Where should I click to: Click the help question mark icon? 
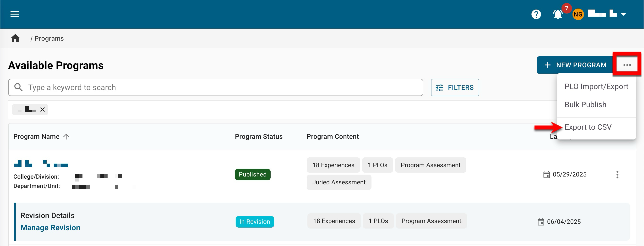536,14
